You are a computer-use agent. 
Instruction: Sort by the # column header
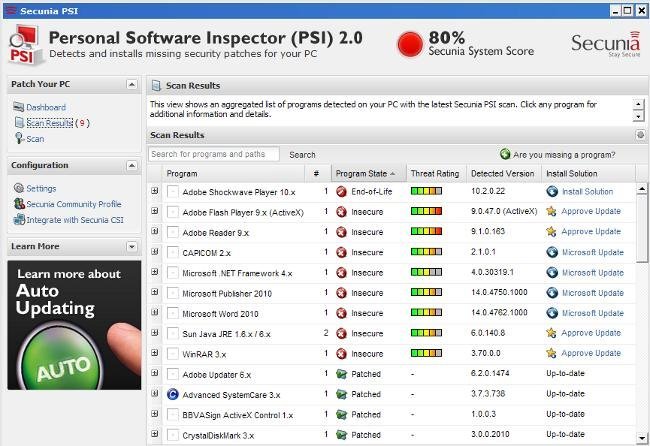click(318, 173)
